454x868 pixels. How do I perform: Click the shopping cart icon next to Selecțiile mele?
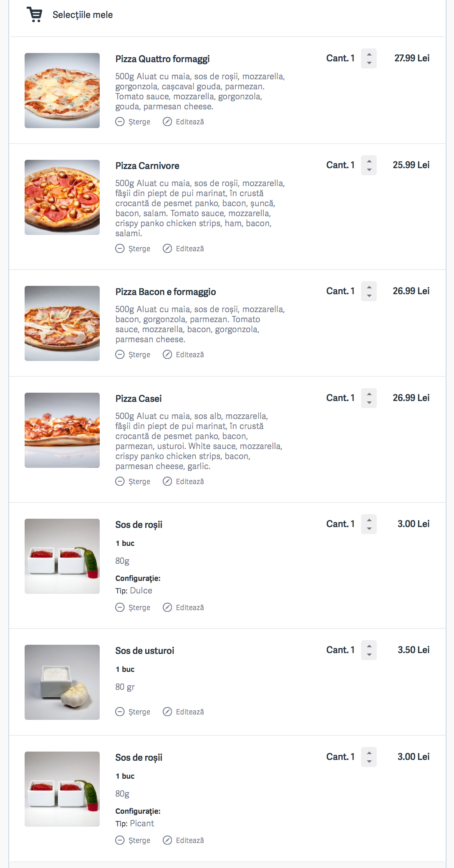pos(35,15)
